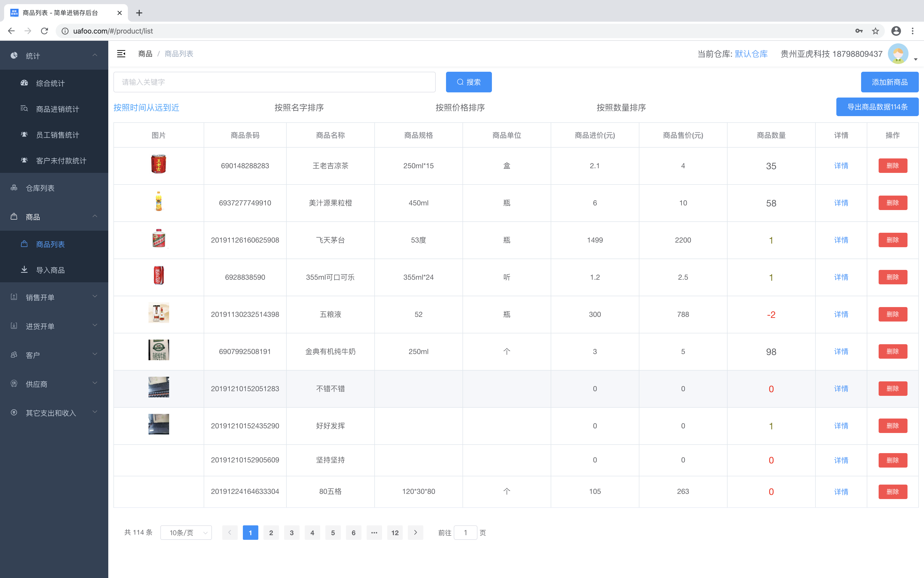
Task: Click the 客户未付款统计 person icon
Action: (x=24, y=160)
